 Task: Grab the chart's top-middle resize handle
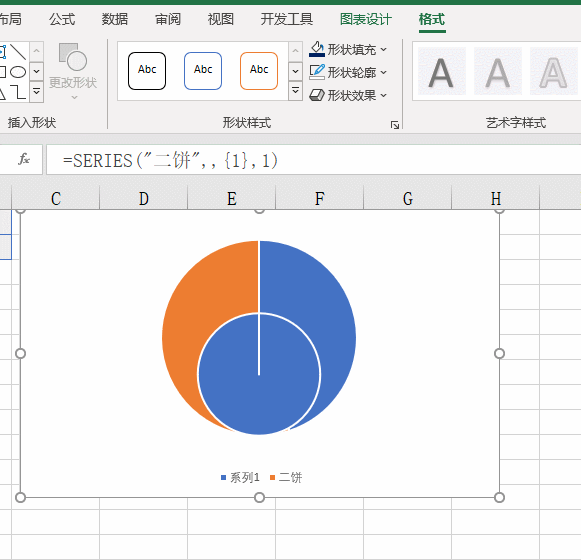(260, 211)
